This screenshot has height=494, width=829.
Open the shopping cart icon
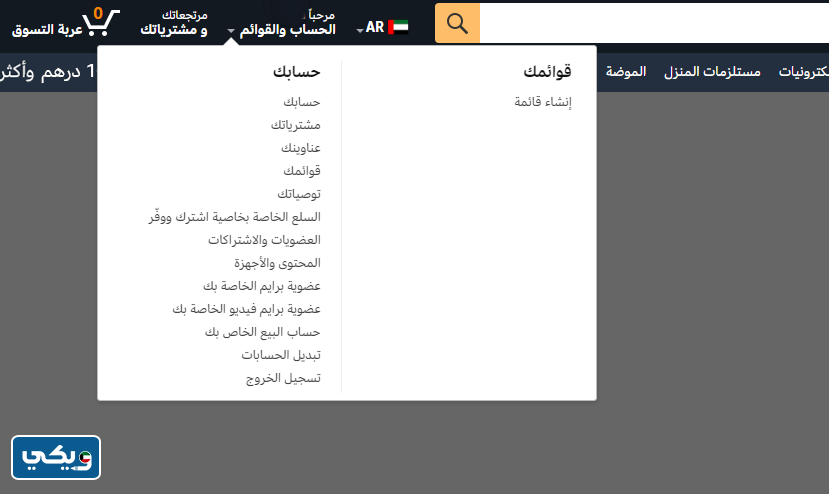101,23
